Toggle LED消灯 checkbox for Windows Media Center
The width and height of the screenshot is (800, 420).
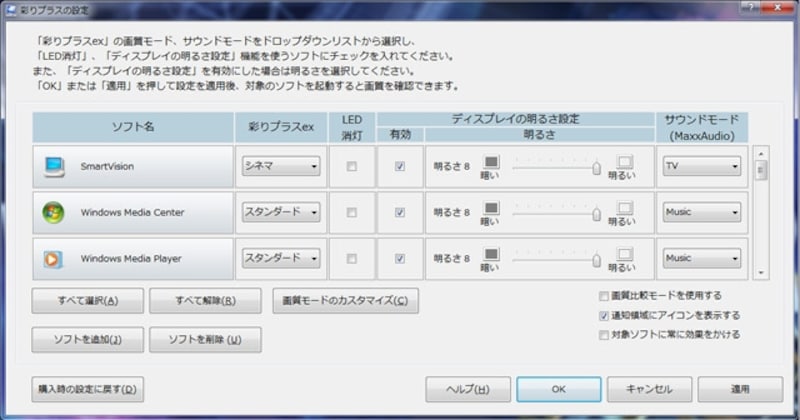pos(352,212)
